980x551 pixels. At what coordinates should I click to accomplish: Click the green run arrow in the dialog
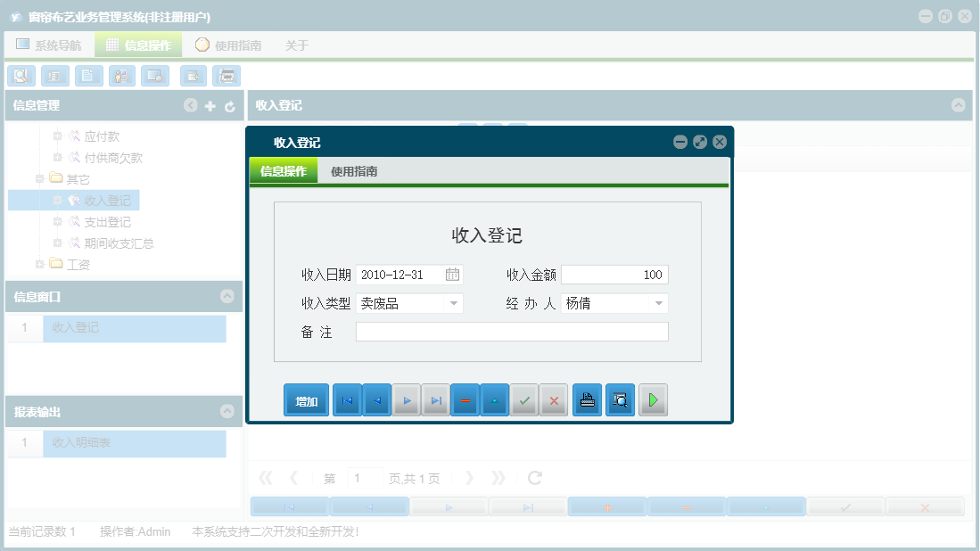[653, 399]
